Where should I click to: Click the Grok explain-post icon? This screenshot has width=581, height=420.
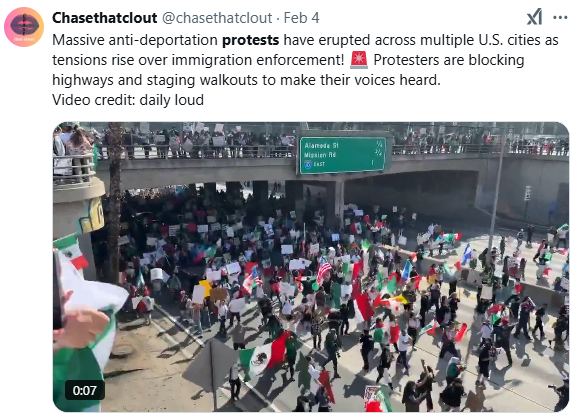(534, 17)
